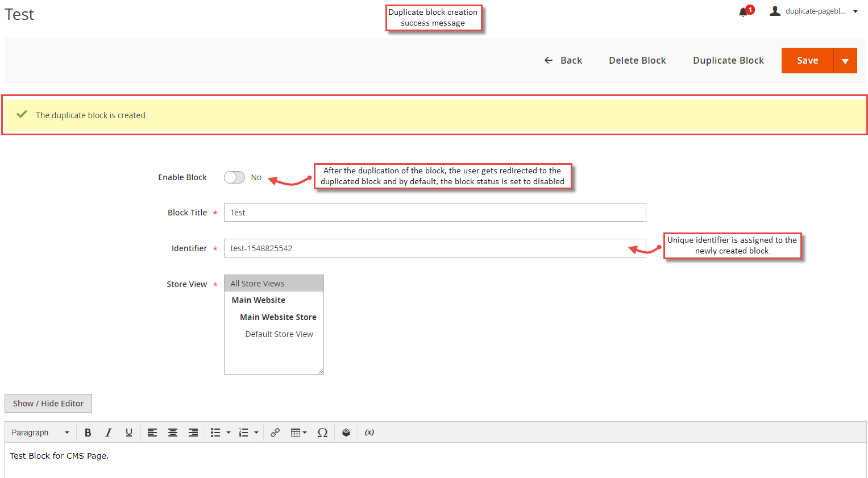Insert a special character (Omega)
The height and width of the screenshot is (478, 868).
(x=322, y=433)
